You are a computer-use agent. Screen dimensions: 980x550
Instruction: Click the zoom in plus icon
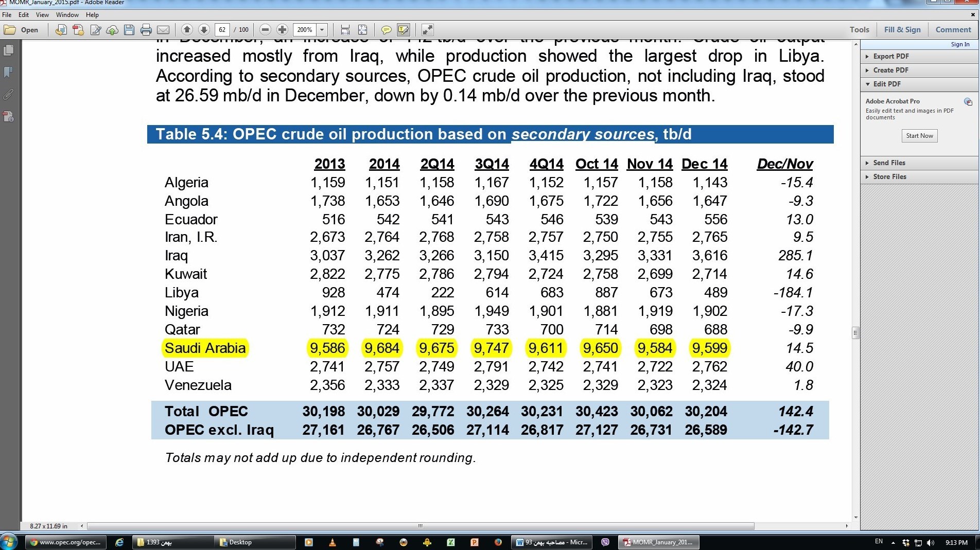point(282,30)
